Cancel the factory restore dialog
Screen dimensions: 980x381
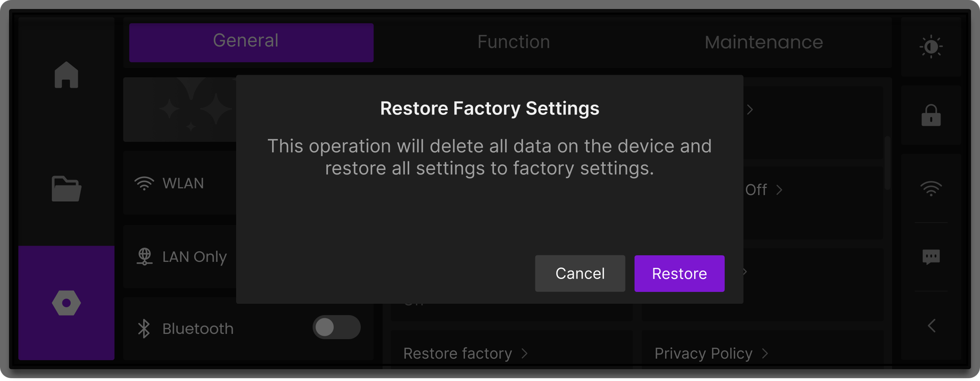(x=580, y=274)
